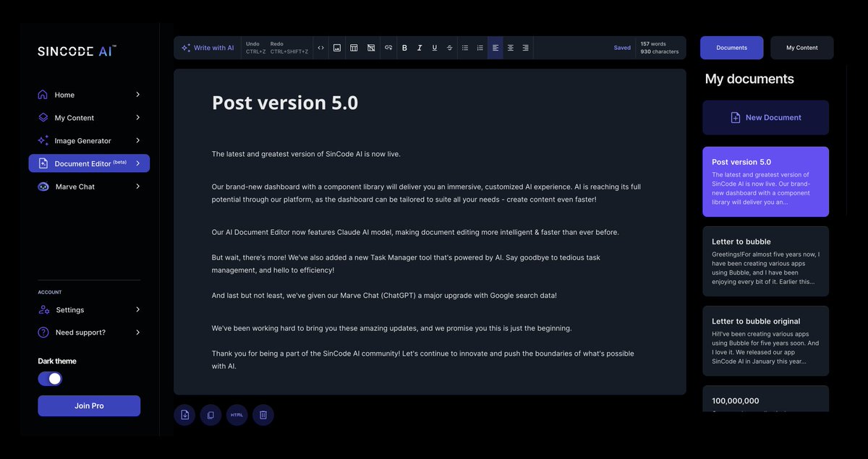Expand the Image Generator chevron arrow
The height and width of the screenshot is (459, 868).
(137, 140)
